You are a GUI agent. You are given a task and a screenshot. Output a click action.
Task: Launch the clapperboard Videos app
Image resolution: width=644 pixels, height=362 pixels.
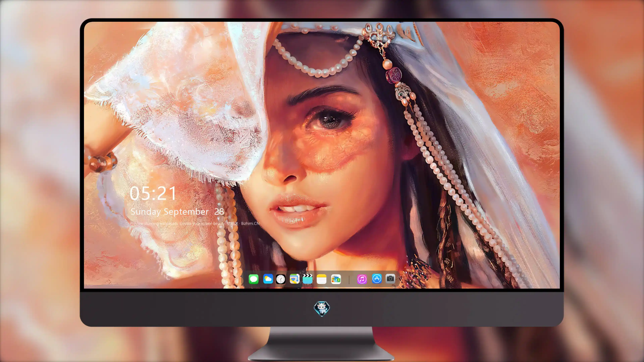pyautogui.click(x=308, y=279)
